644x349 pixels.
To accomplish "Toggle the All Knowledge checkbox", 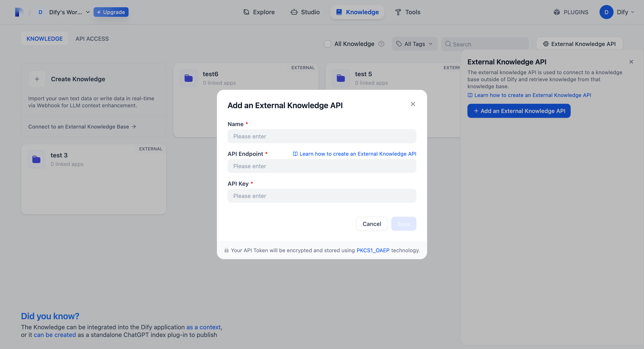I will (327, 44).
